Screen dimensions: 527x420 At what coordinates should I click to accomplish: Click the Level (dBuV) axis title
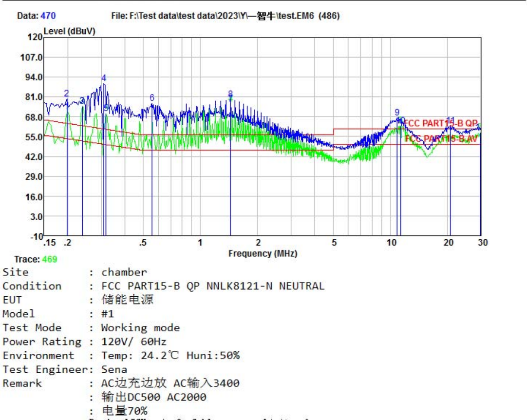pyautogui.click(x=69, y=31)
